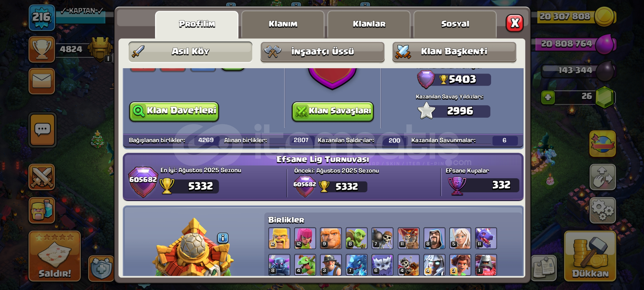Open the chat speech bubble icon
This screenshot has width=644, height=290.
[42, 130]
